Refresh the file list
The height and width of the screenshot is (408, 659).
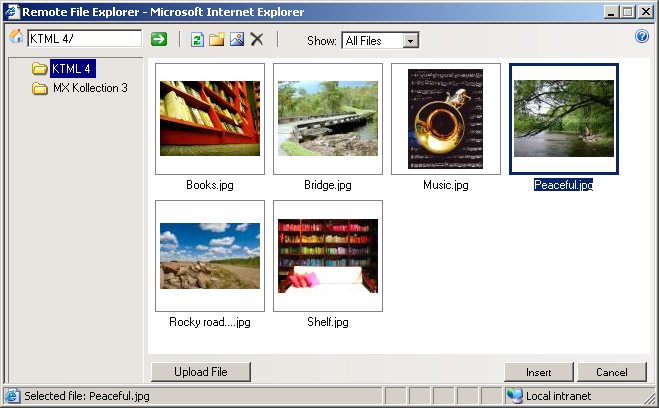[x=197, y=39]
